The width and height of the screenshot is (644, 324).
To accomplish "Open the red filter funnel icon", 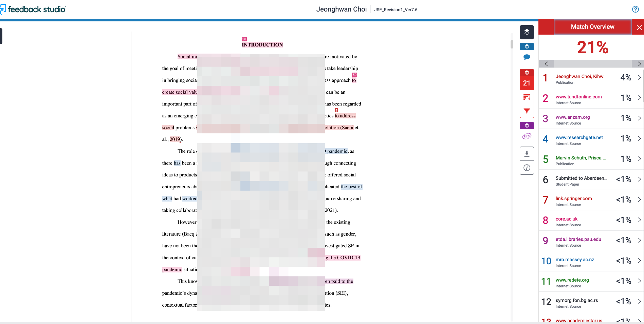I will tap(527, 111).
